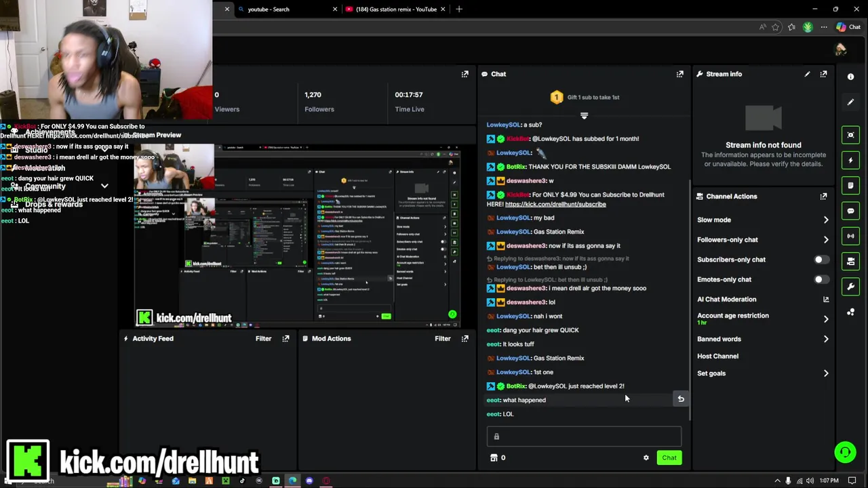The image size is (868, 488).
Task: Expand Followers-only chat options
Action: click(826, 239)
